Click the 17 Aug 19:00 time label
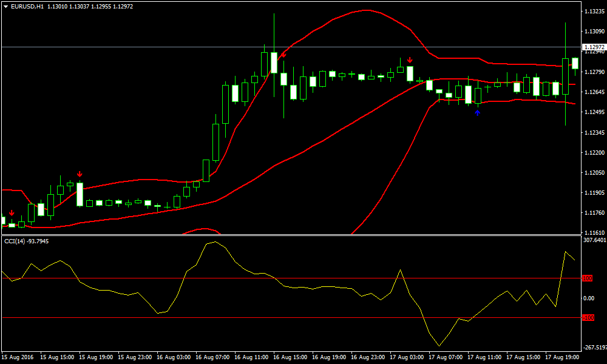This screenshot has height=364, width=607. point(561,357)
